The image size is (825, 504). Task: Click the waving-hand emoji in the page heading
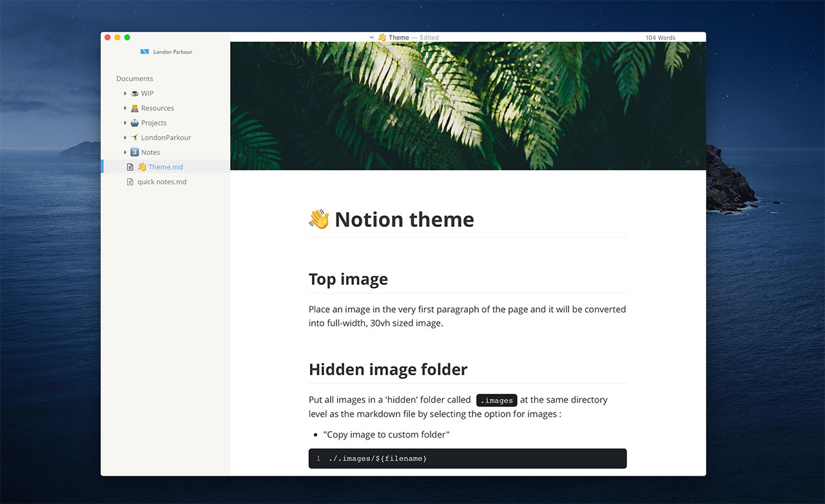tap(318, 219)
